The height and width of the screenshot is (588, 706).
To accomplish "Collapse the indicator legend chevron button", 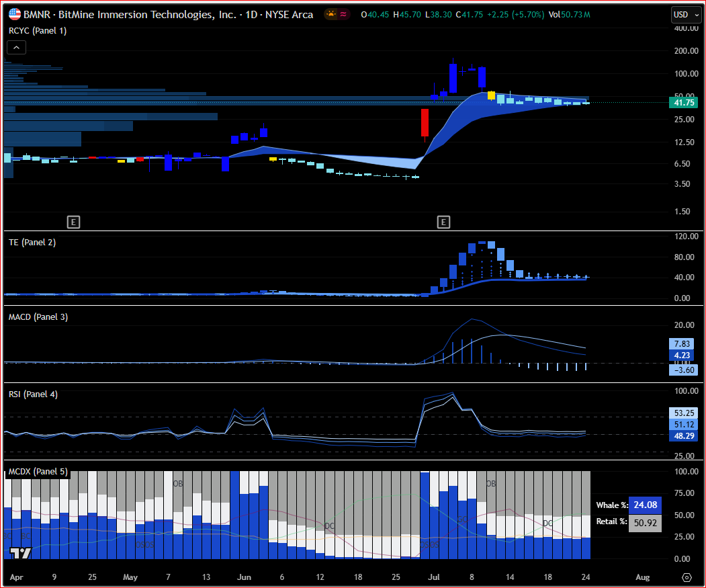I will pos(17,47).
